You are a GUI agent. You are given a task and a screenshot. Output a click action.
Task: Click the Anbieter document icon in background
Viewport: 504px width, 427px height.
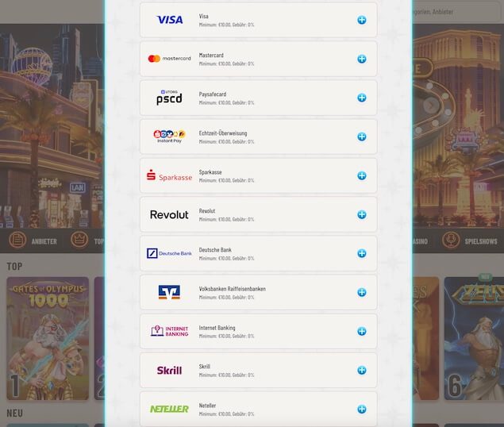pyautogui.click(x=17, y=240)
